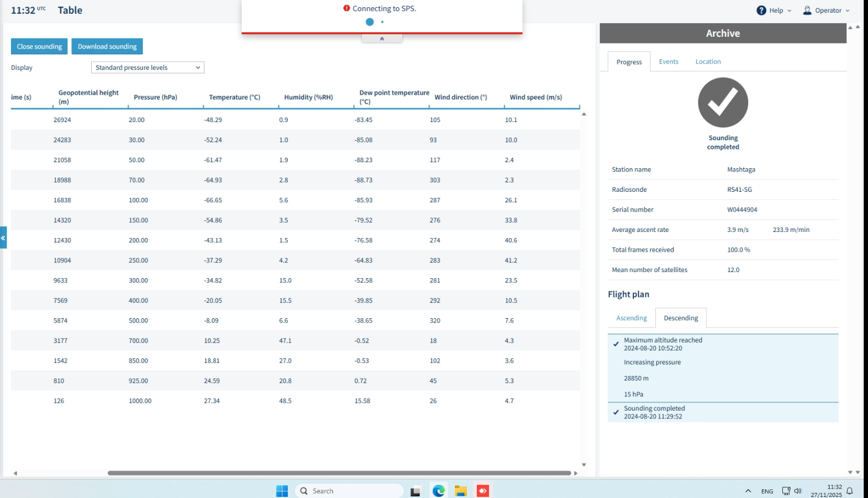Click the volume icon in system tray
Image resolution: width=868 pixels, height=498 pixels.
coord(798,491)
